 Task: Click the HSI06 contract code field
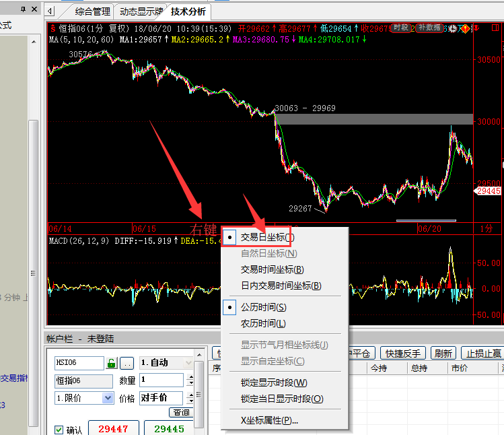pyautogui.click(x=79, y=363)
